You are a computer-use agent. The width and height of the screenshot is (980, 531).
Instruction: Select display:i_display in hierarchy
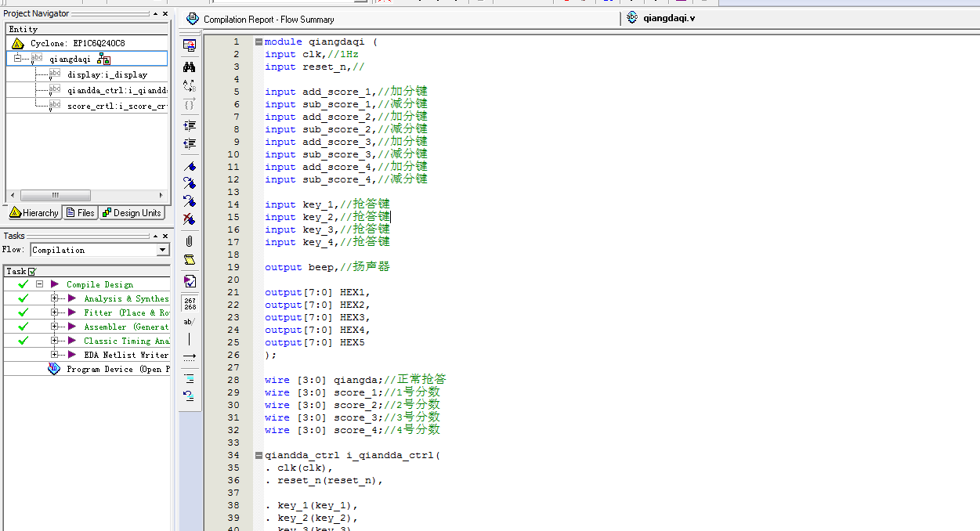coord(107,74)
